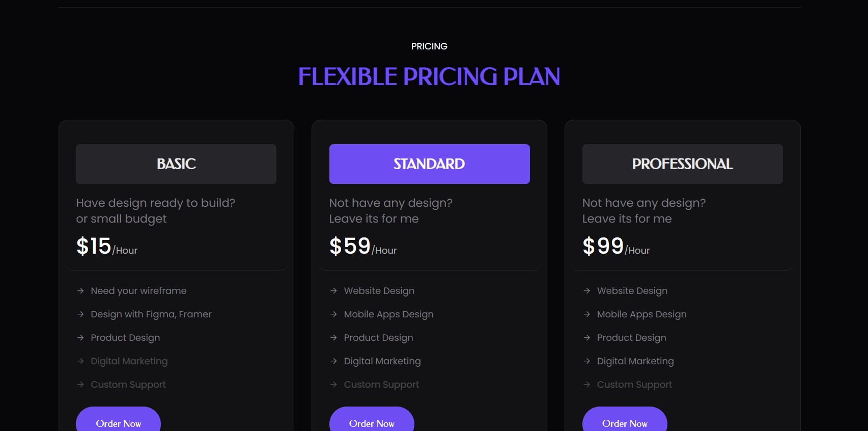This screenshot has width=868, height=431.
Task: Select the PROFESSIONAL plan header
Action: tap(682, 164)
